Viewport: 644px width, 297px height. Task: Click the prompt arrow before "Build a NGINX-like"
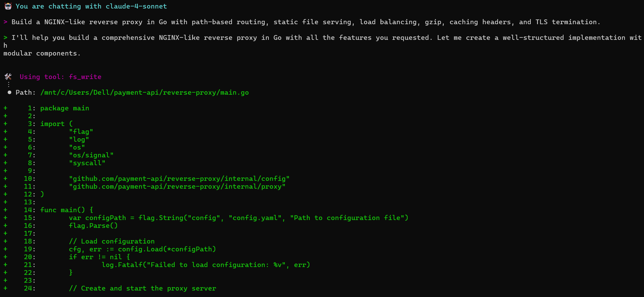pos(5,22)
